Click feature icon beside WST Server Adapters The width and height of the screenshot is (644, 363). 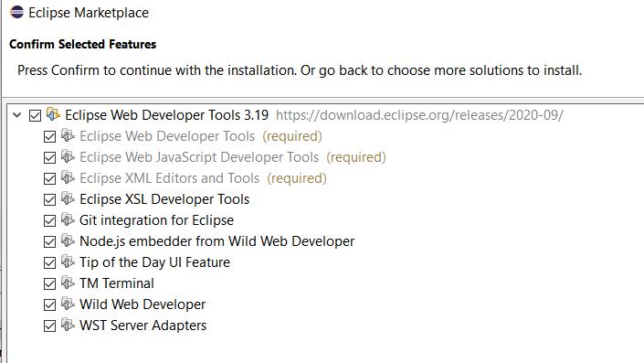click(x=68, y=325)
